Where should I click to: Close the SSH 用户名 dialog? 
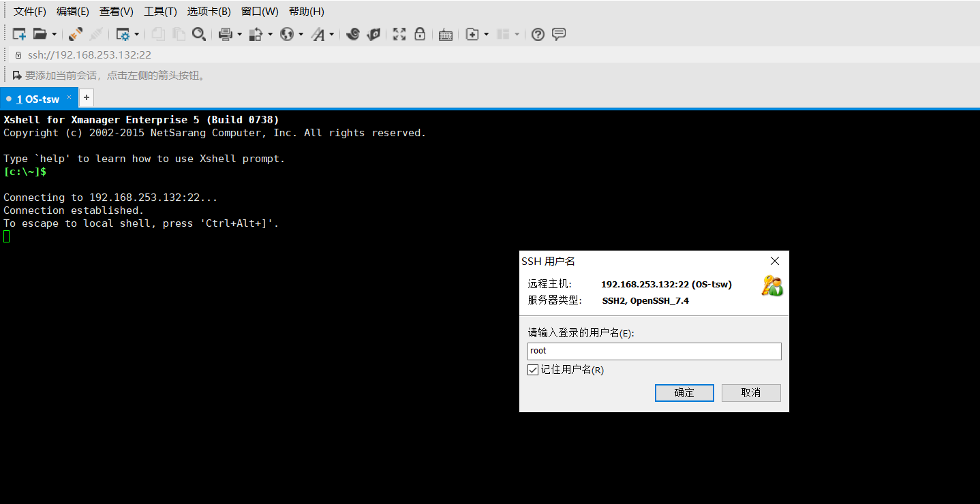click(774, 261)
